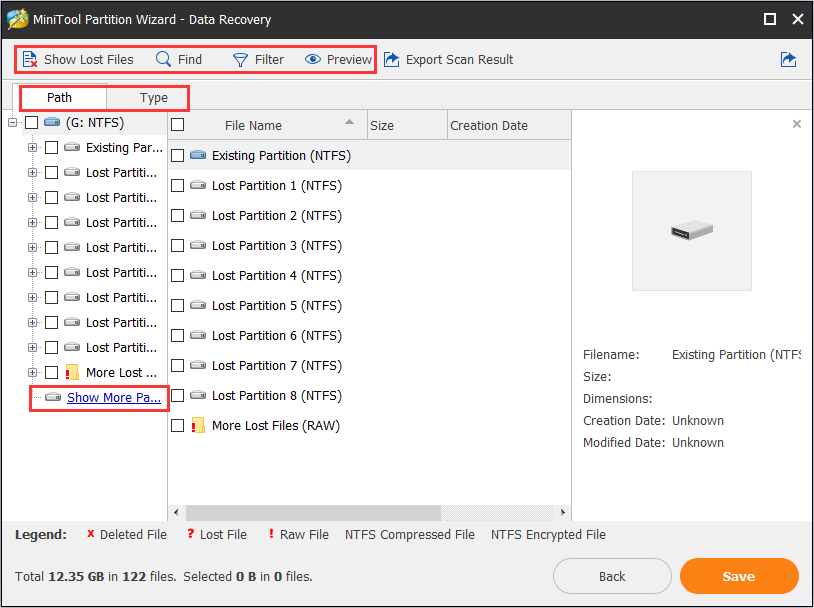
Task: Click the Preview eye icon
Action: (x=313, y=59)
